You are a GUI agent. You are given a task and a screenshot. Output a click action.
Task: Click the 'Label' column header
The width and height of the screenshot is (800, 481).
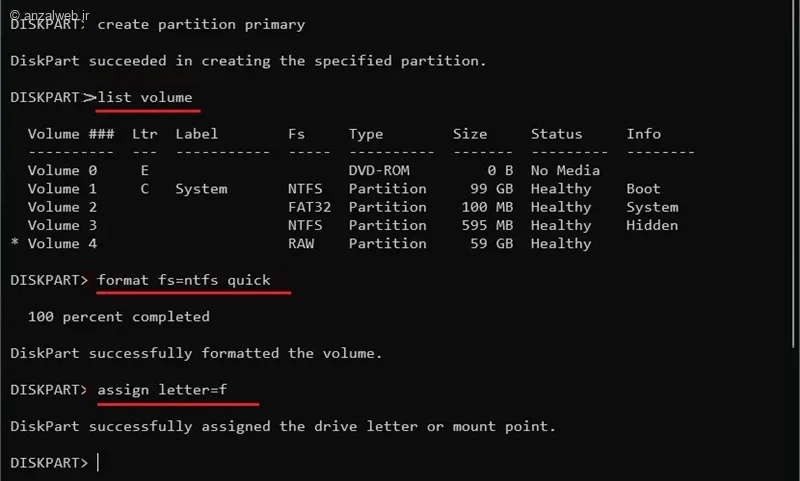[196, 134]
